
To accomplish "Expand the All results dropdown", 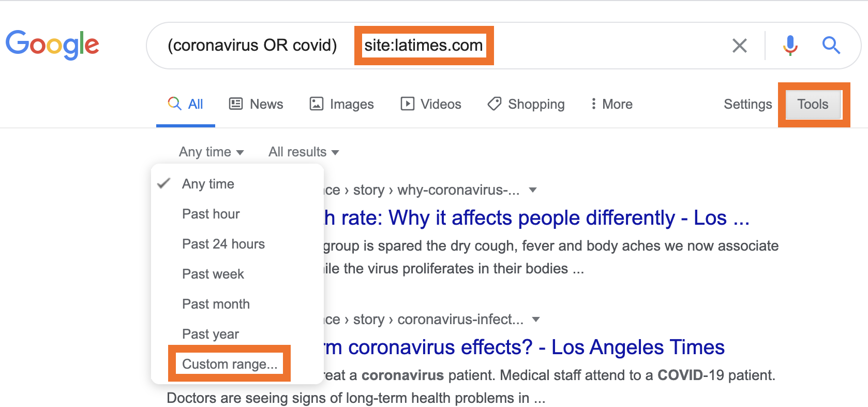I will tap(304, 152).
